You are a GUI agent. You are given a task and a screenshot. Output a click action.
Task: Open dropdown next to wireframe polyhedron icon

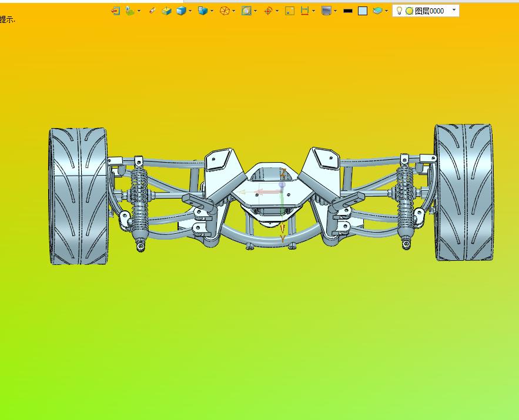[x=234, y=11]
